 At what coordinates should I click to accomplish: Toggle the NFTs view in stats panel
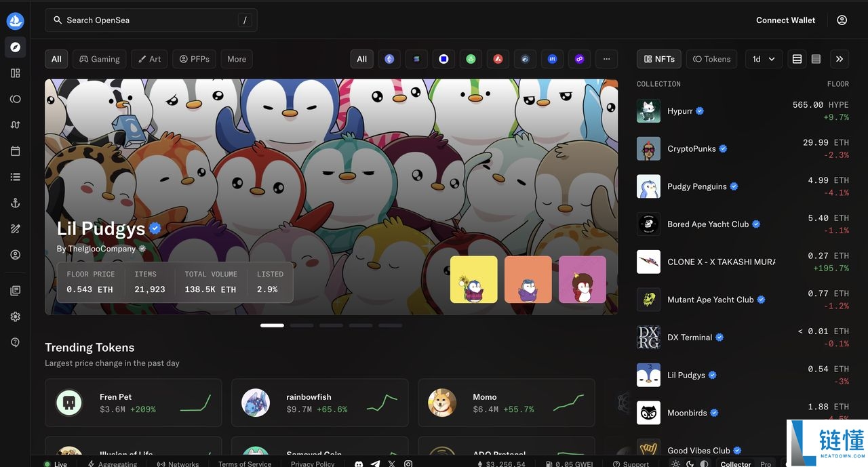(659, 59)
